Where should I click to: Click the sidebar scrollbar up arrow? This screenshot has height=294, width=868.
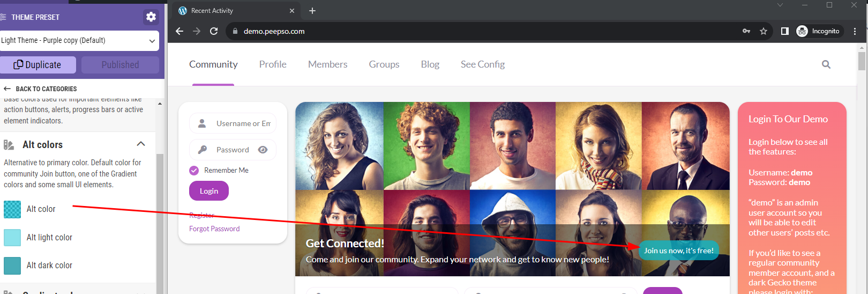pos(160,104)
